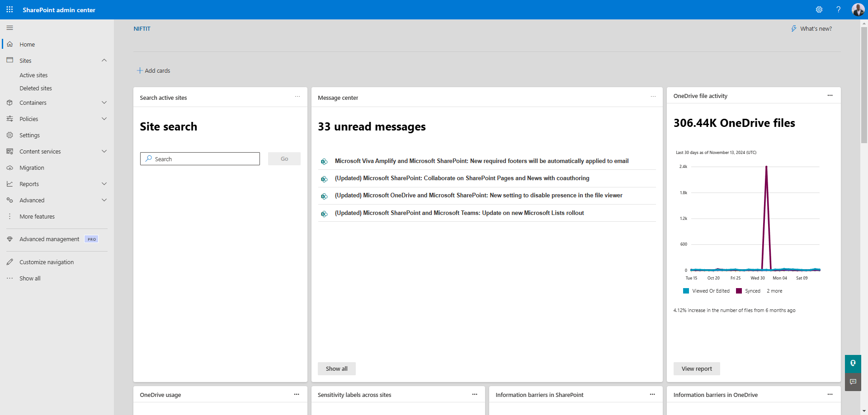Click the Viewed Or Edited legend swatch
Screen dimensions: 868x415
686,291
